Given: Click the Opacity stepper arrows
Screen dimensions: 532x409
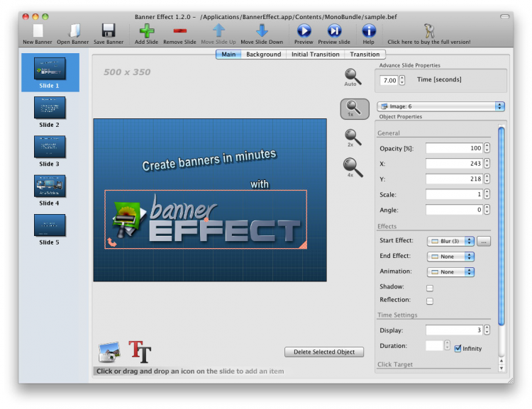Looking at the screenshot, I should (x=487, y=148).
